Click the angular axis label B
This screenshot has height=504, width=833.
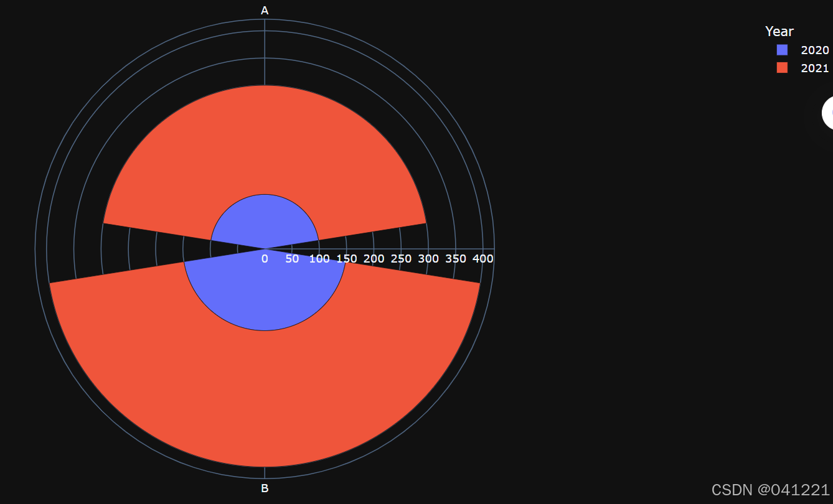pyautogui.click(x=265, y=488)
